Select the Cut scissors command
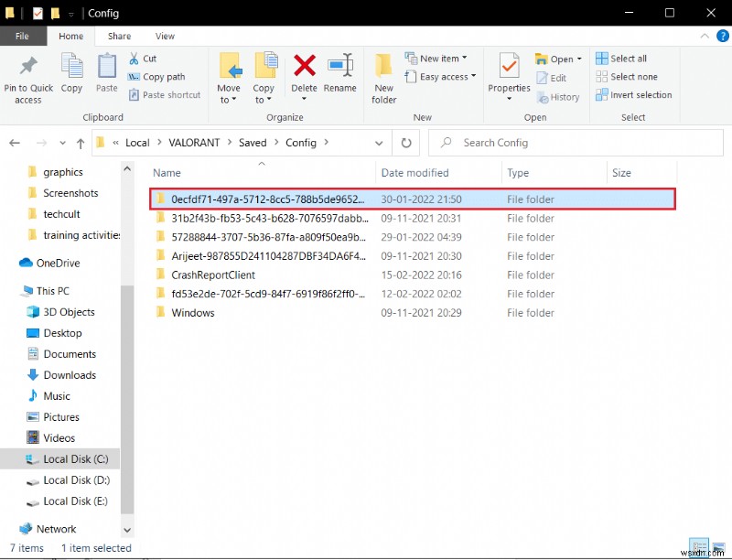Image resolution: width=732 pixels, height=560 pixels. coord(143,59)
